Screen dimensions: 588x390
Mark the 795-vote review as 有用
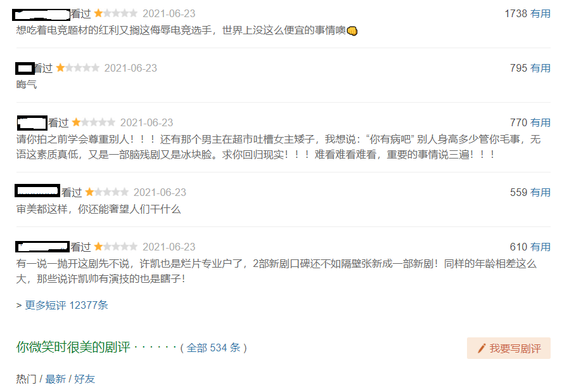pyautogui.click(x=540, y=68)
